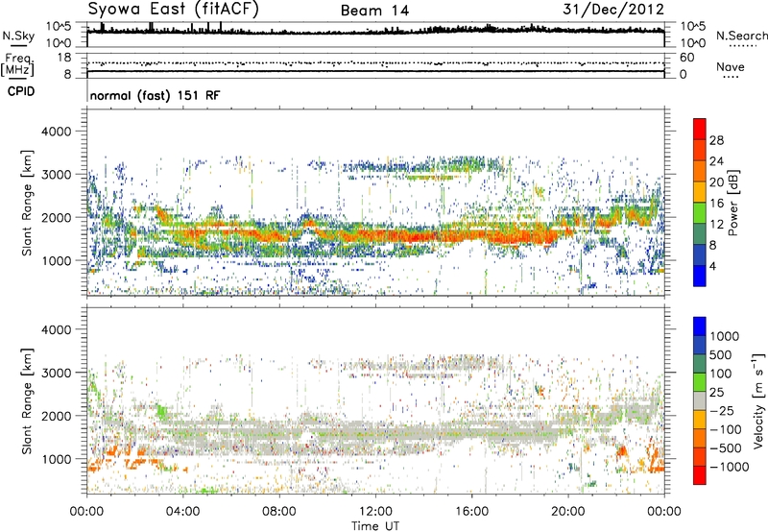
Task: Select the "Beam 14" heading
Action: pos(374,11)
